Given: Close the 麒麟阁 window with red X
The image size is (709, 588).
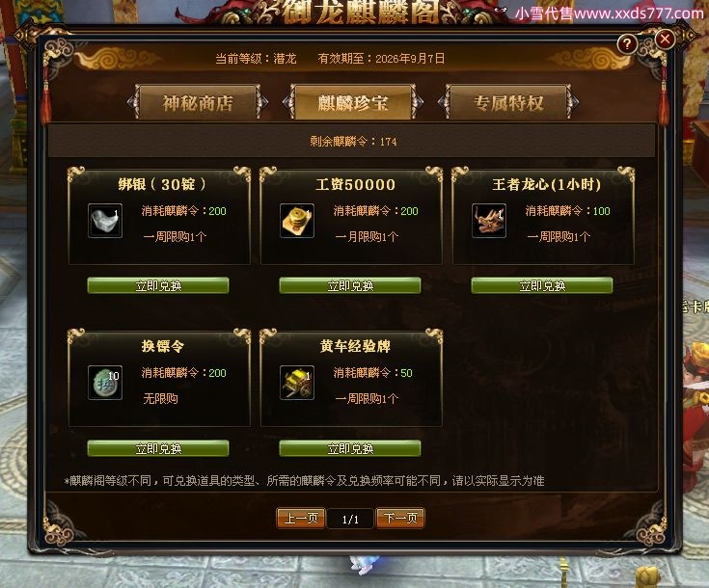Looking at the screenshot, I should click(x=665, y=40).
